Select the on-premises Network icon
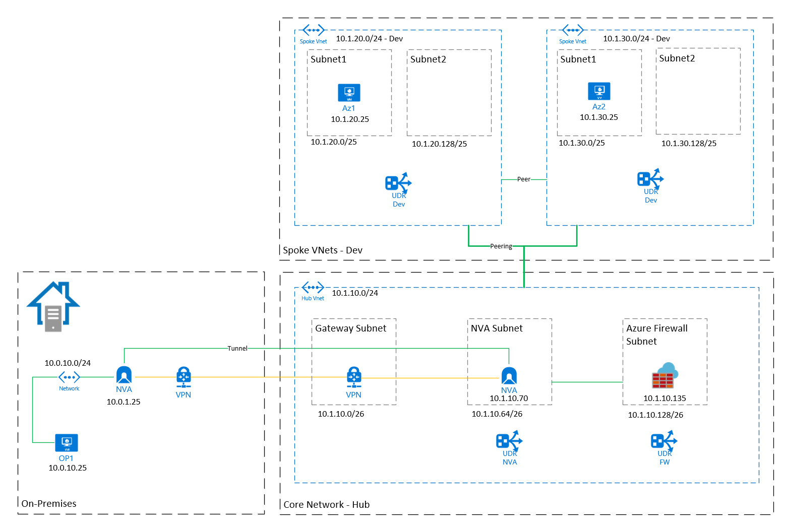Screen dimensions: 789x532 69,377
